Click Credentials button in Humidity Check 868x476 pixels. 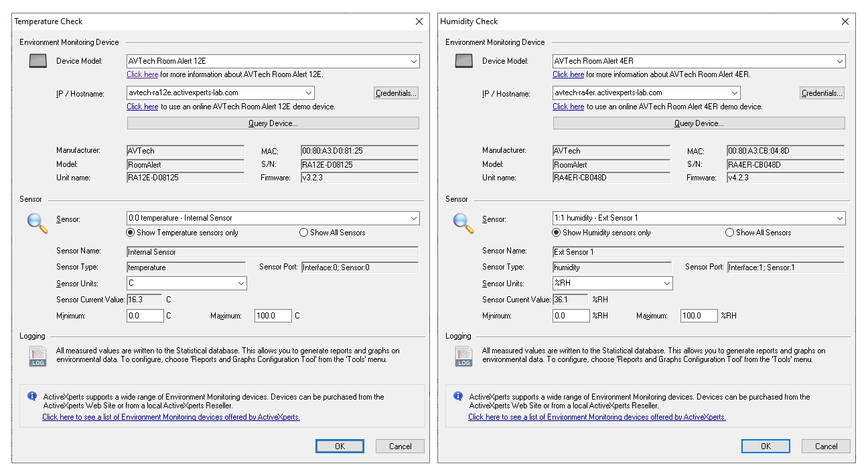[822, 93]
